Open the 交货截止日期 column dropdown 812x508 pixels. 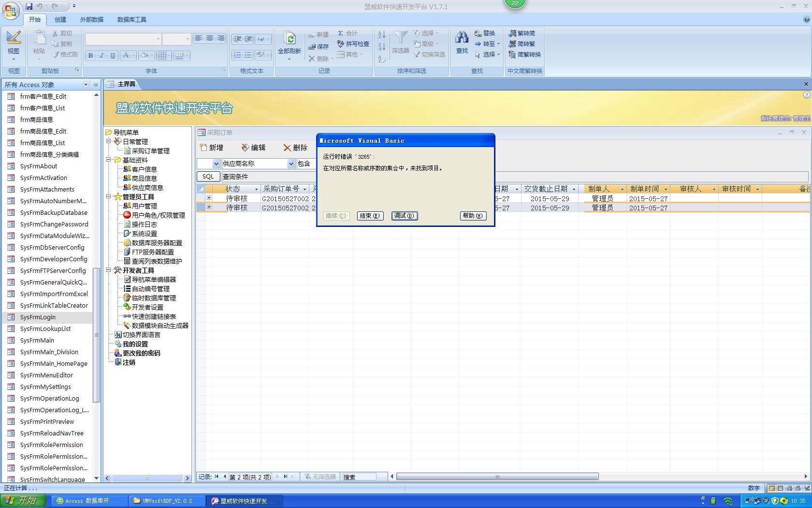coord(574,189)
